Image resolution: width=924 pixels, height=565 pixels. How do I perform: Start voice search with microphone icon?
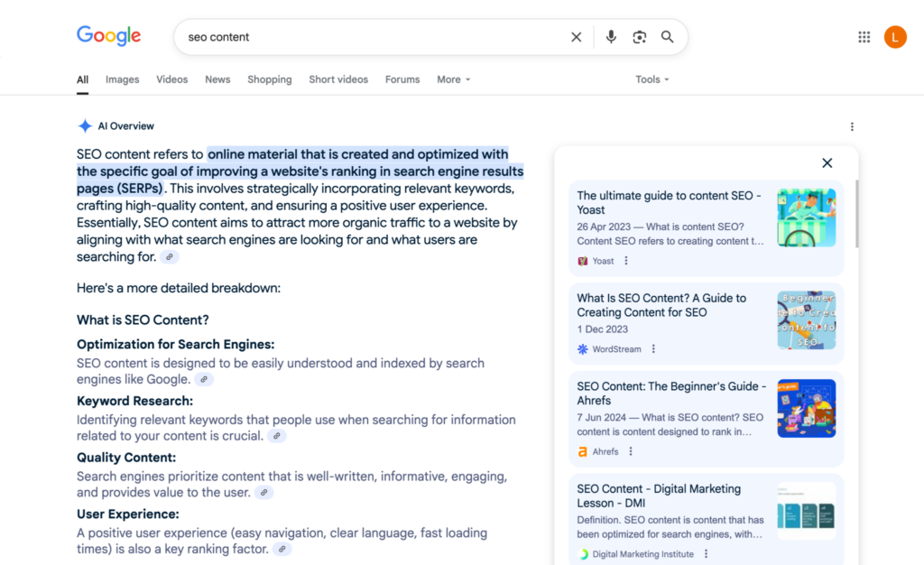coord(611,37)
